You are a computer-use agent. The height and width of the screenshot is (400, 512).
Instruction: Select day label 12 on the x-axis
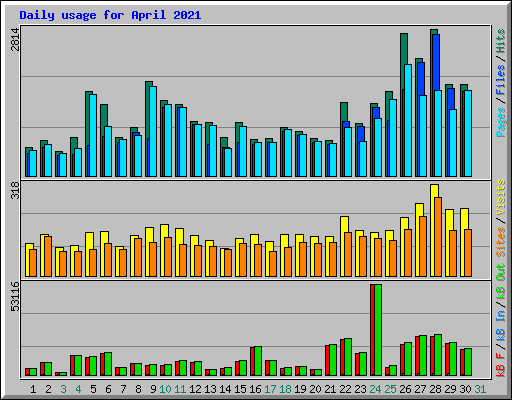[x=195, y=389]
